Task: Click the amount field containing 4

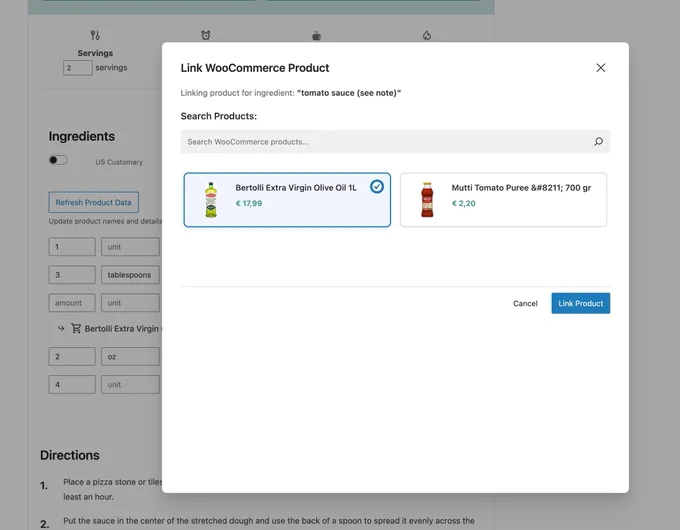Action: tap(72, 384)
